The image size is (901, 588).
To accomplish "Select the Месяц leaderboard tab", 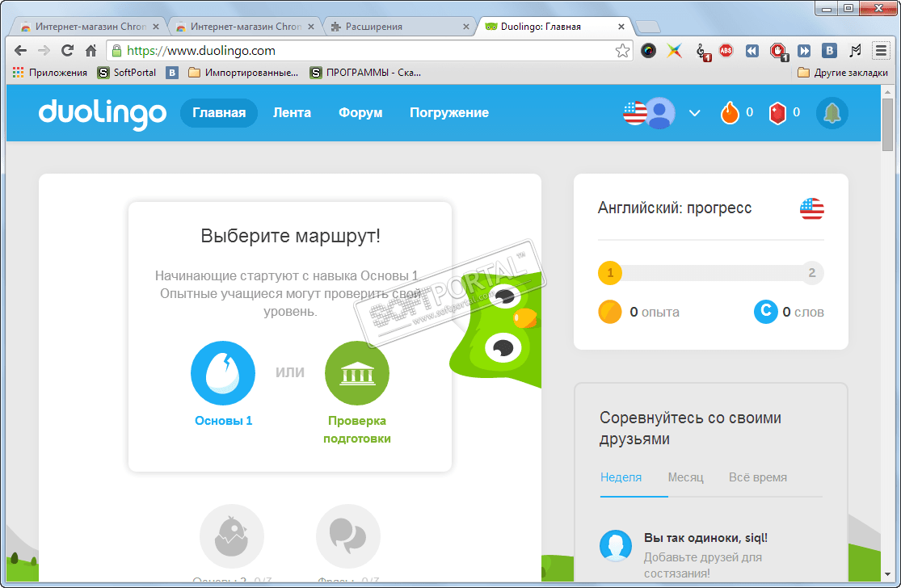I will coord(685,477).
